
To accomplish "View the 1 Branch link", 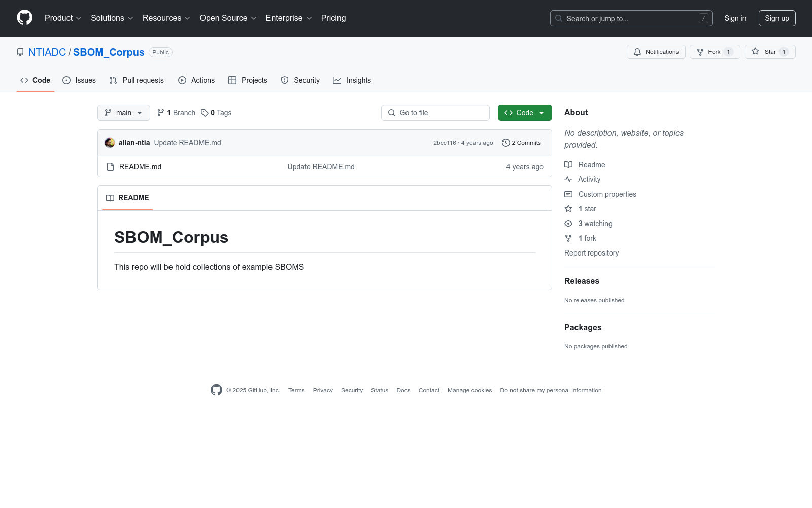I will (177, 113).
